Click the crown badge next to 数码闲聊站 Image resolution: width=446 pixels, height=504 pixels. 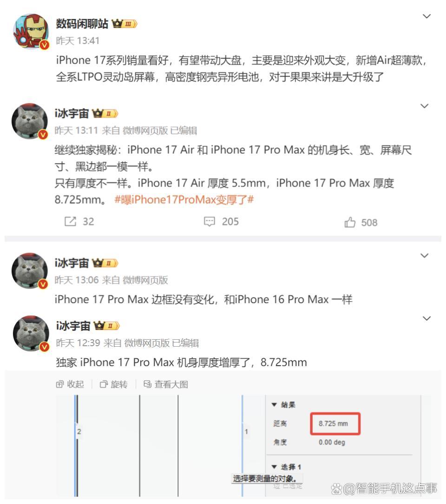tap(124, 24)
